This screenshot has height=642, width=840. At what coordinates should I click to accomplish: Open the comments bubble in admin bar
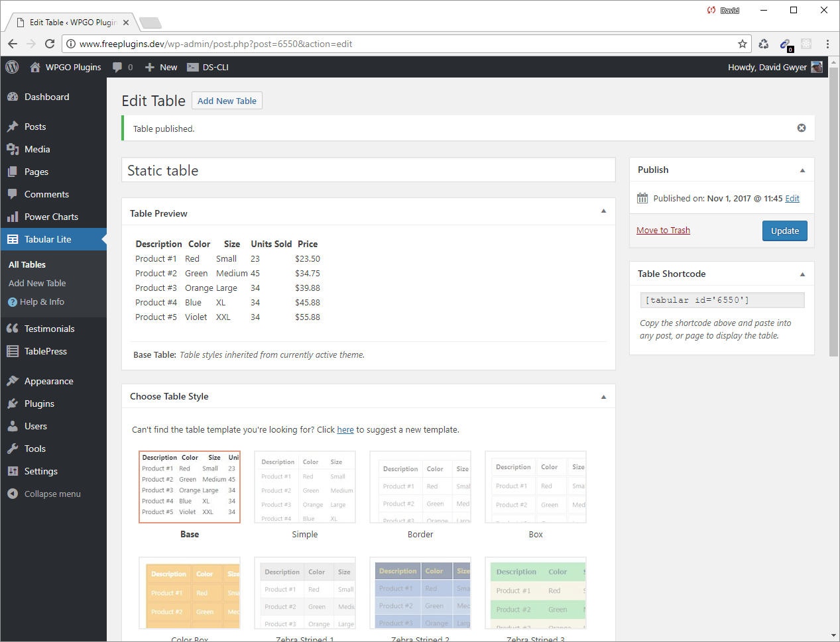tap(117, 67)
